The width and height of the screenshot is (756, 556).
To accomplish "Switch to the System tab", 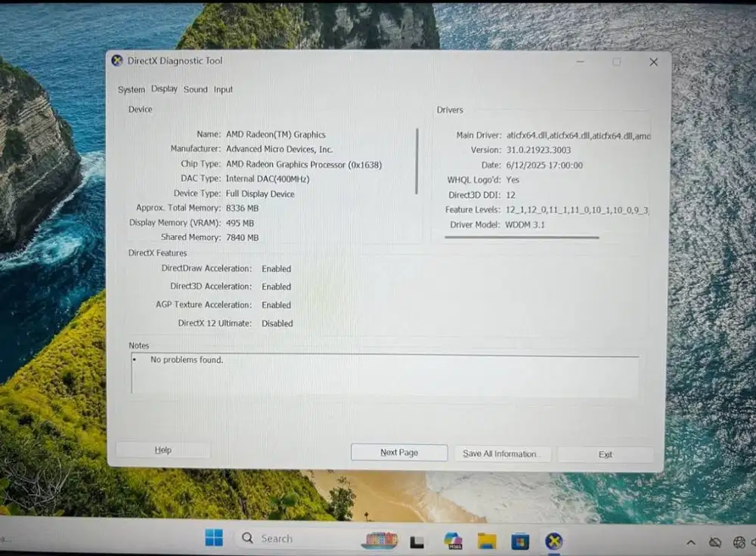I will tap(131, 90).
